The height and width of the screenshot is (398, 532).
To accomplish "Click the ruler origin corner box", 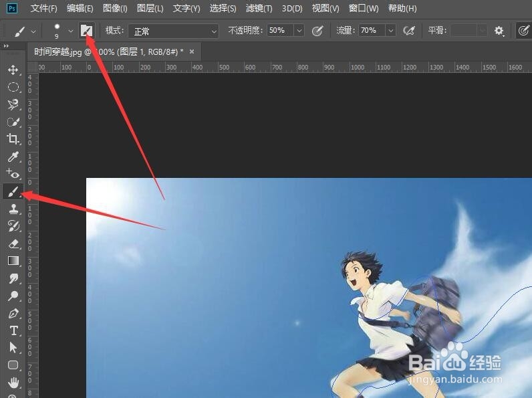I will click(x=33, y=68).
